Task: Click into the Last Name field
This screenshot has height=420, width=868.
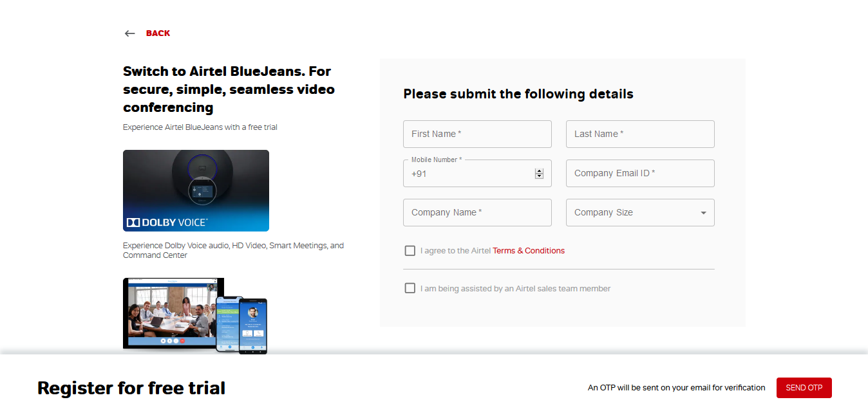Action: [x=640, y=134]
